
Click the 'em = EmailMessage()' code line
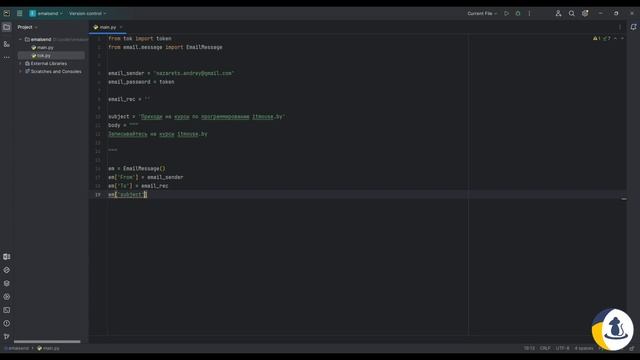pyautogui.click(x=137, y=169)
